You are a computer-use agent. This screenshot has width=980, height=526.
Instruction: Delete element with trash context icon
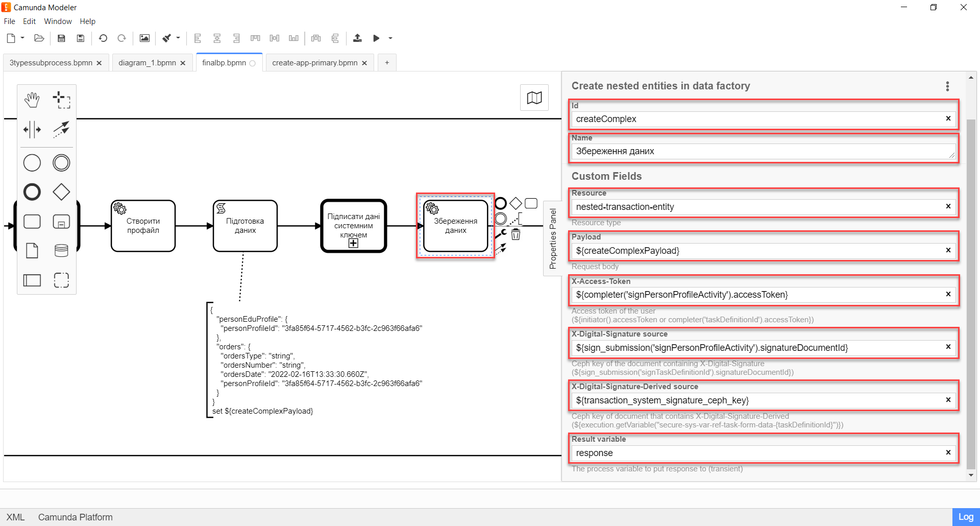click(x=516, y=234)
